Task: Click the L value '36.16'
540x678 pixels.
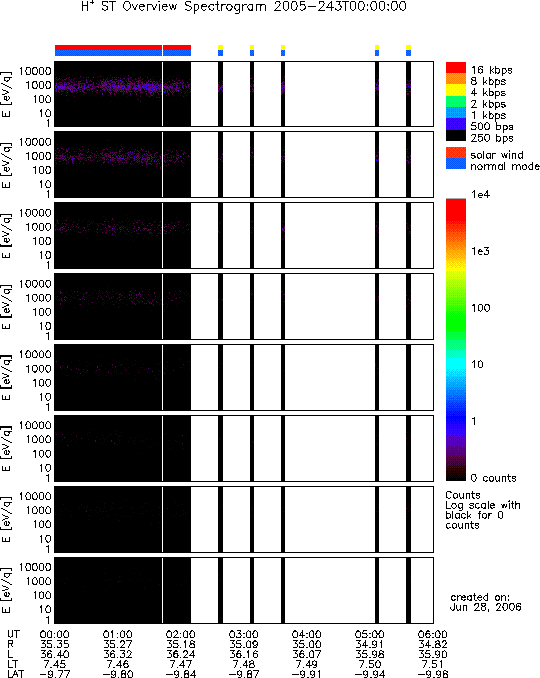Action: [x=244, y=654]
